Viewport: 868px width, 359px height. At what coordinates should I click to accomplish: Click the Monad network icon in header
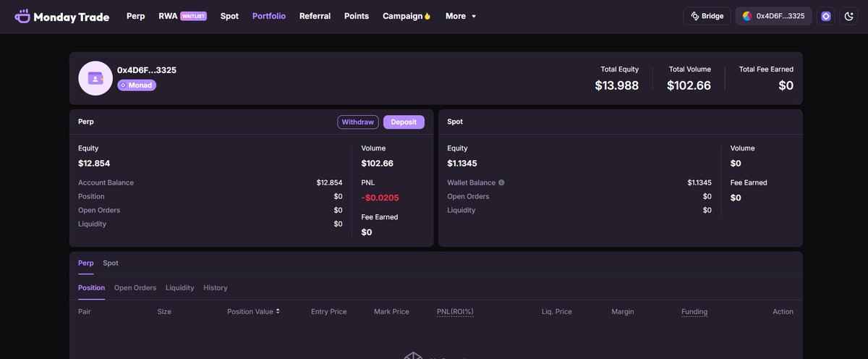click(826, 16)
